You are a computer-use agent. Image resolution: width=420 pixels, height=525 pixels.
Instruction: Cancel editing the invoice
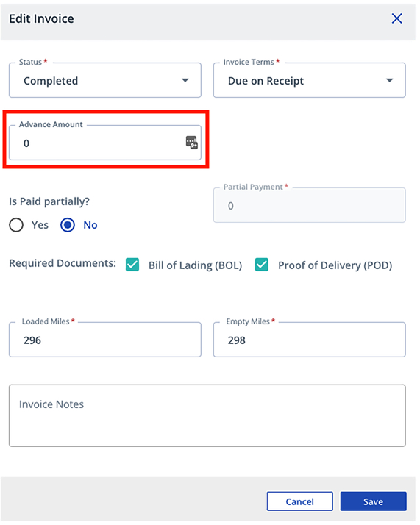(x=299, y=501)
